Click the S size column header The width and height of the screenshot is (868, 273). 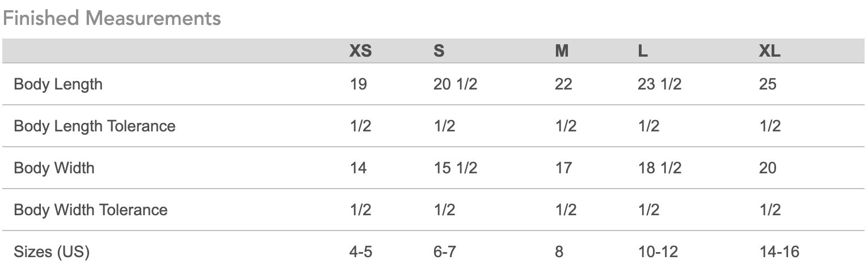click(x=439, y=51)
